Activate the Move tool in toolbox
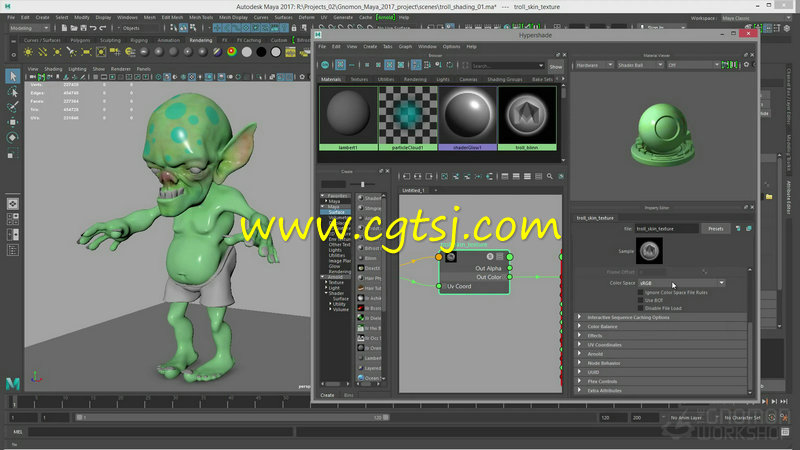800x450 pixels. (x=13, y=122)
